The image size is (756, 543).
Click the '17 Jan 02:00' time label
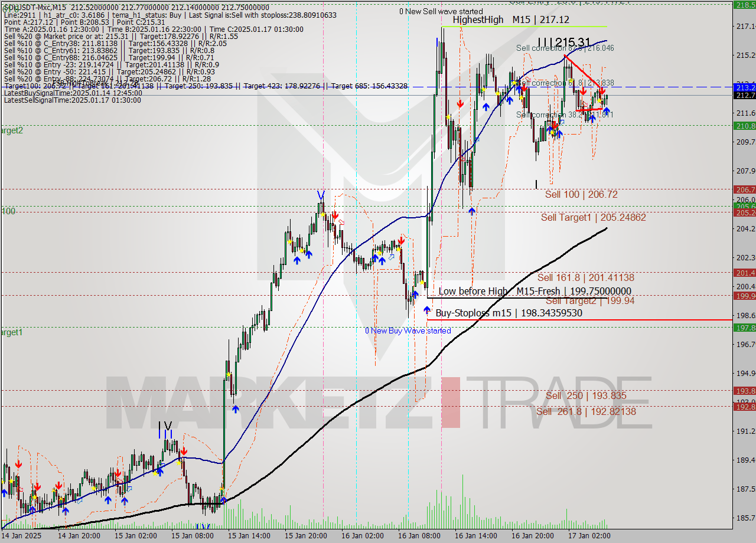coord(589,536)
